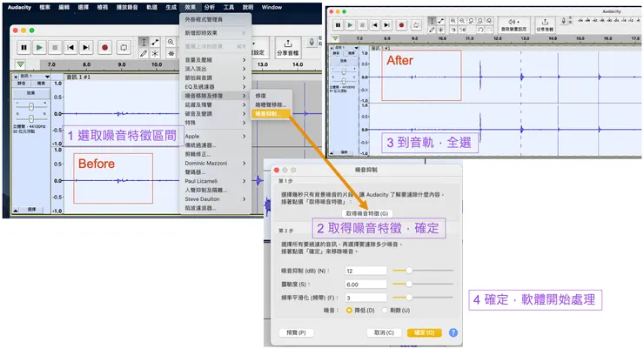The image size is (644, 349).
Task: Expand the Steve Daulton submenu
Action: point(216,199)
